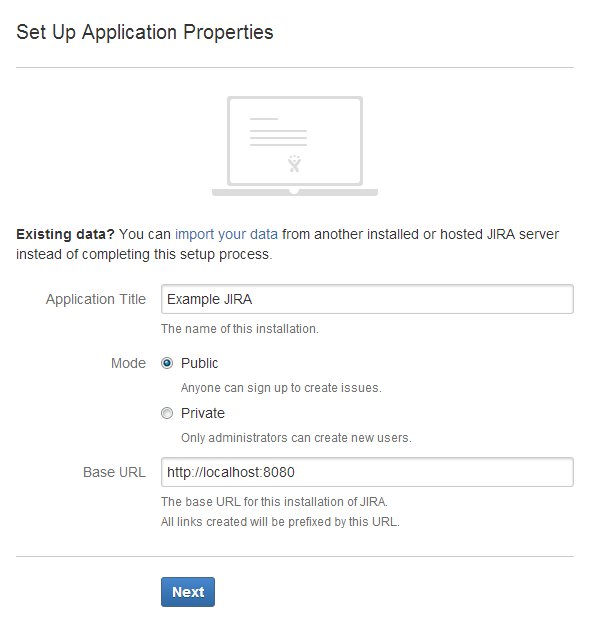Viewport: 591px width, 626px height.
Task: Select the Private mode radio button
Action: click(x=167, y=413)
